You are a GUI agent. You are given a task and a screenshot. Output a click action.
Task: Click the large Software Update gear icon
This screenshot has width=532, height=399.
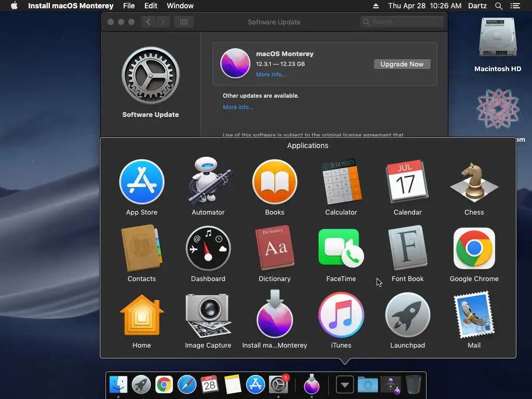tap(151, 76)
